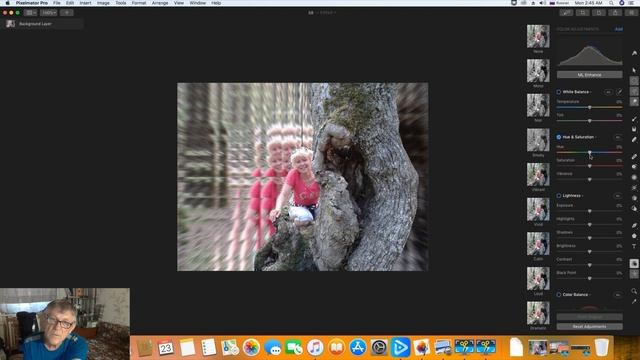Click the Share icon in top toolbar
Screen dimensions: 640x360
[615, 13]
